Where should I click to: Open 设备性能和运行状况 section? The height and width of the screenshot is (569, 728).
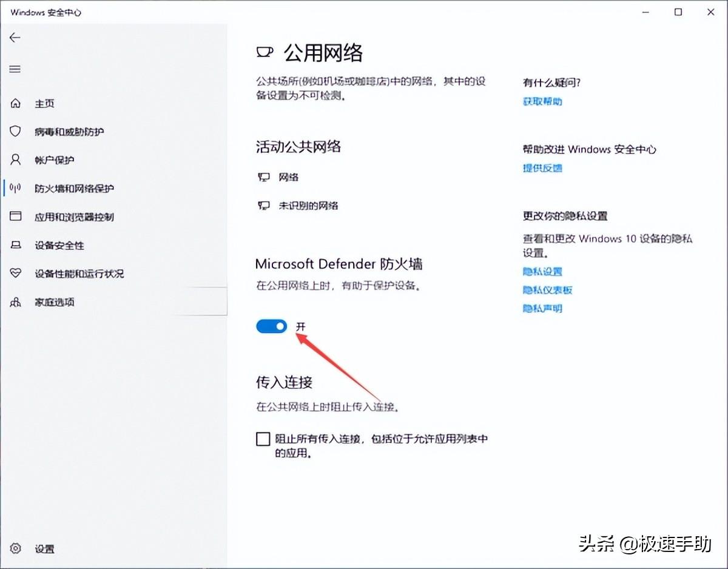[79, 274]
